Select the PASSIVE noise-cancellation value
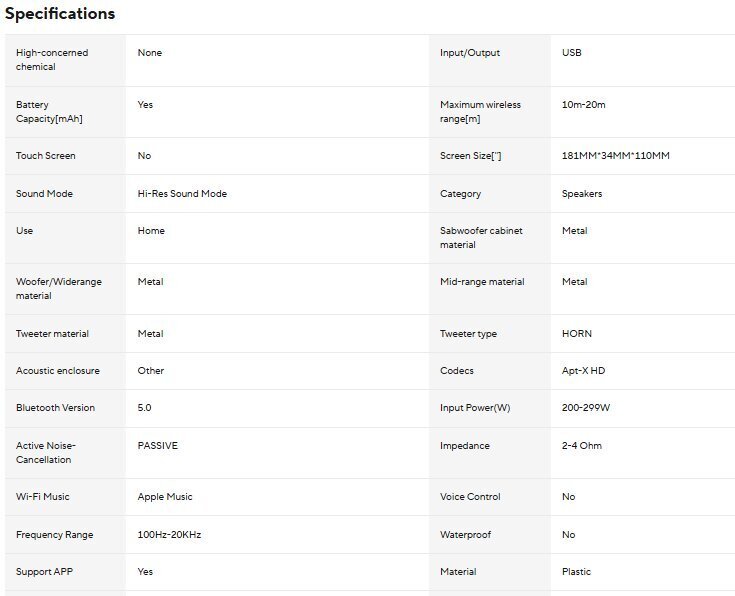Screen dimensions: 735x596 point(157,446)
